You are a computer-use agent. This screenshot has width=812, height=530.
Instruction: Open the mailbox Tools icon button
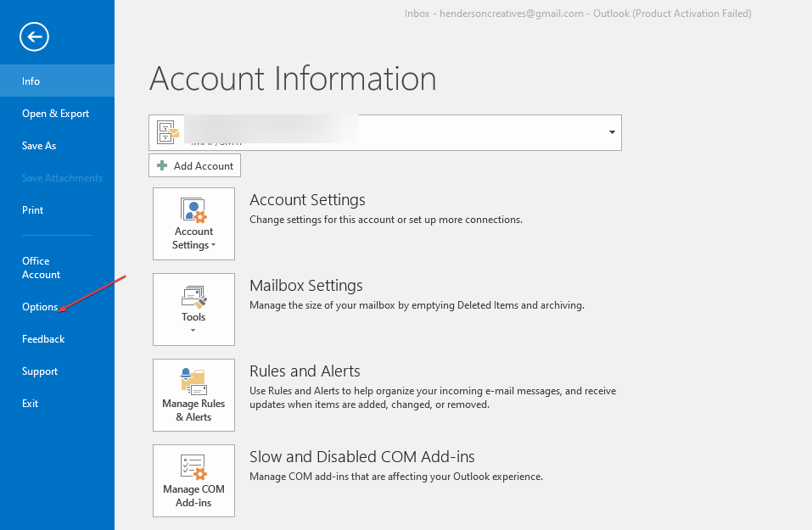coord(193,310)
